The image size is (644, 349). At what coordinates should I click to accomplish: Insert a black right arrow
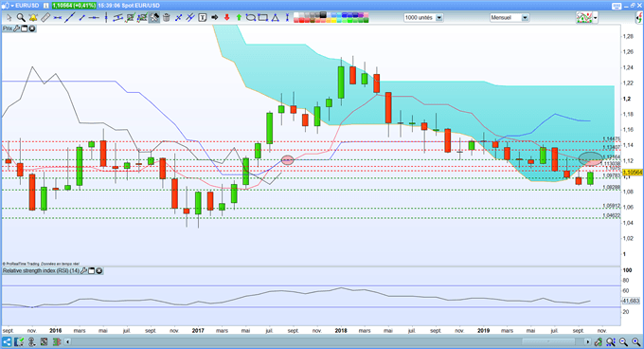(x=214, y=18)
